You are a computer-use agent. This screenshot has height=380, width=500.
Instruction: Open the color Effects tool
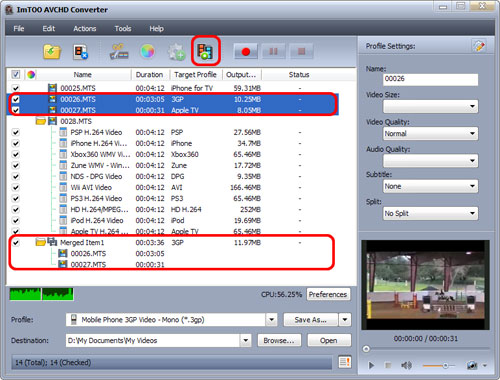click(148, 52)
